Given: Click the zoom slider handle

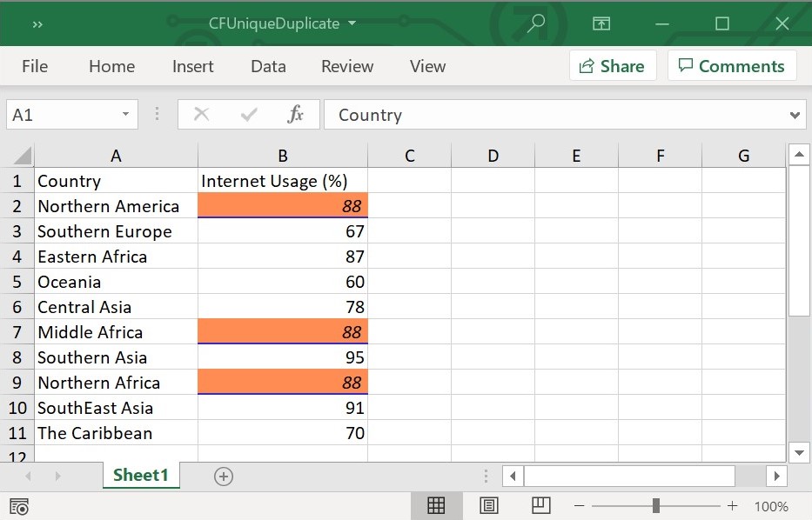Looking at the screenshot, I should coord(655,506).
